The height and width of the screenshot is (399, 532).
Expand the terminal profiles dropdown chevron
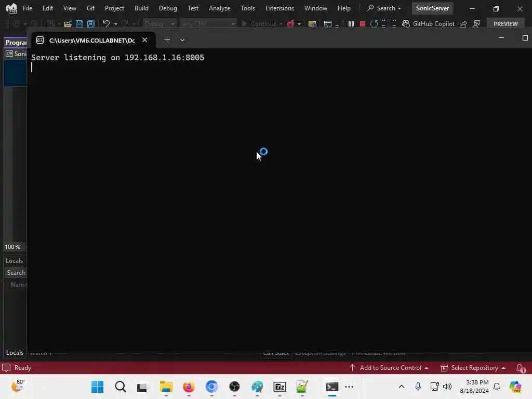pyautogui.click(x=182, y=40)
